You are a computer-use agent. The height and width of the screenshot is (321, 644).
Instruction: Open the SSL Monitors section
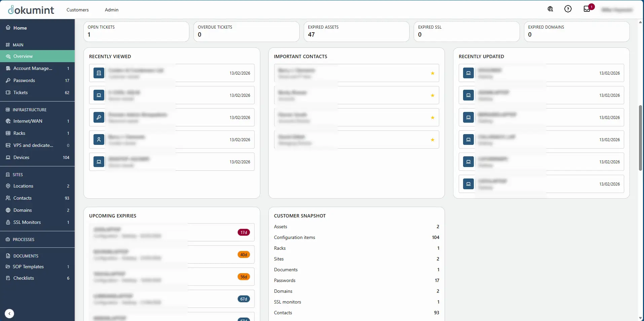27,222
